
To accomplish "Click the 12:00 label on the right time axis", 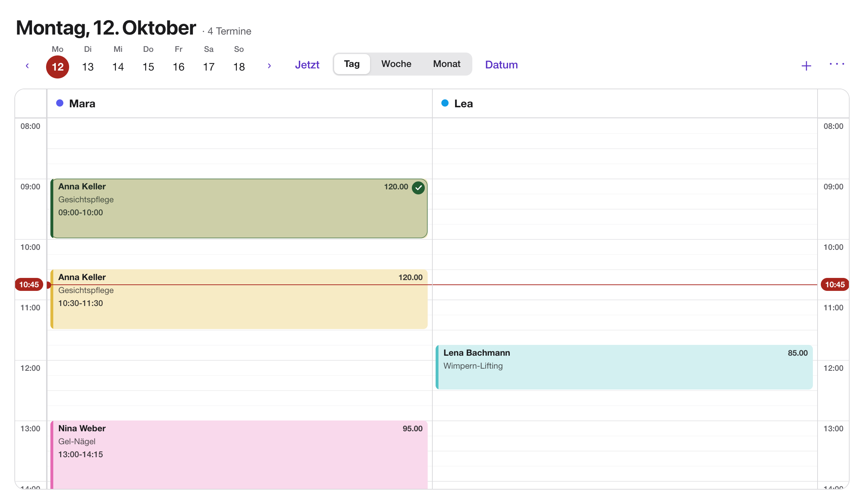I will coord(833,368).
